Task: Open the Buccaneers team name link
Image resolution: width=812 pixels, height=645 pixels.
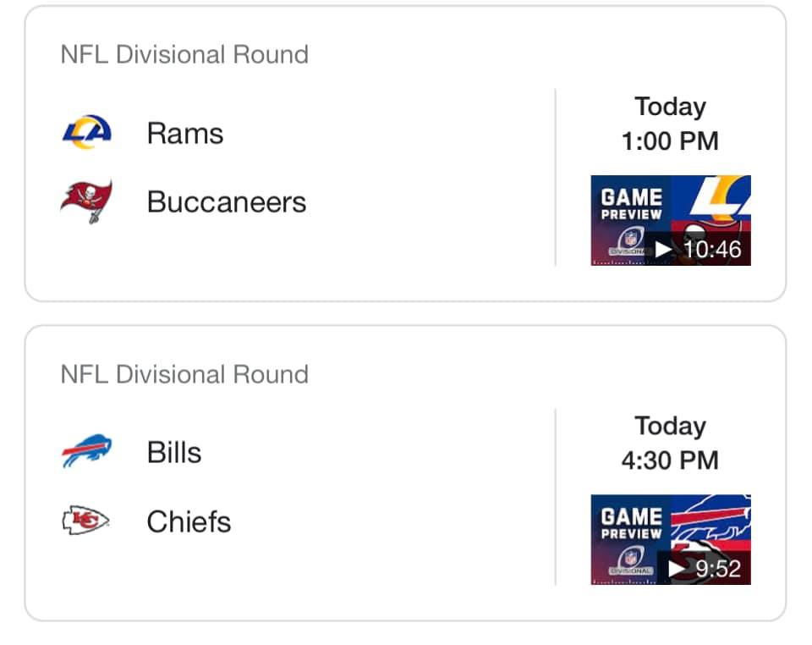Action: 226,202
